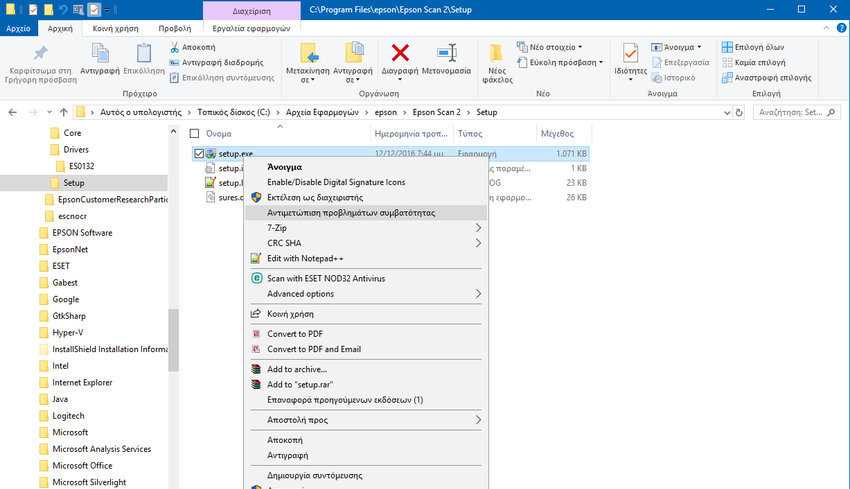Click the New folder (Νέος φάκελος) icon

pyautogui.click(x=496, y=53)
